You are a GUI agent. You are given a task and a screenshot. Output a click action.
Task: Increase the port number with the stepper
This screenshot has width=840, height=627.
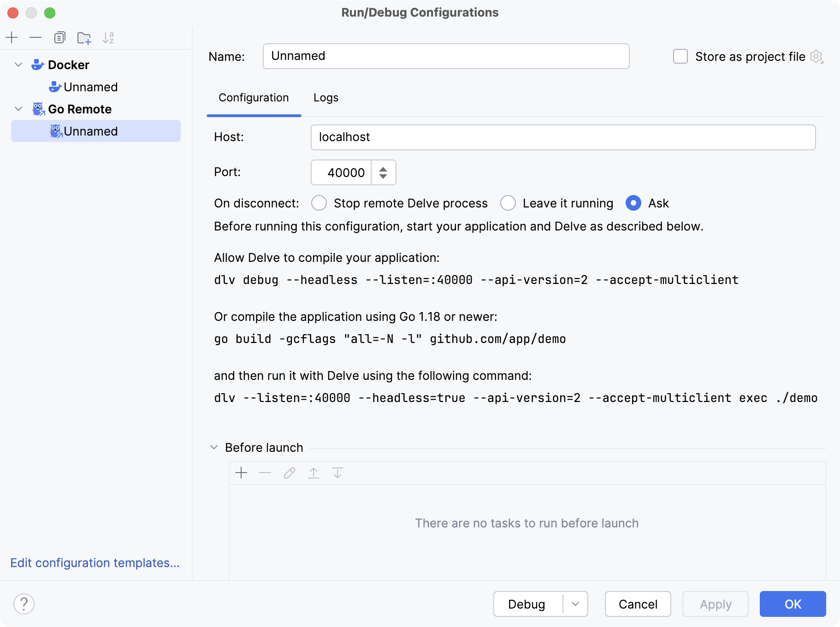pos(383,168)
